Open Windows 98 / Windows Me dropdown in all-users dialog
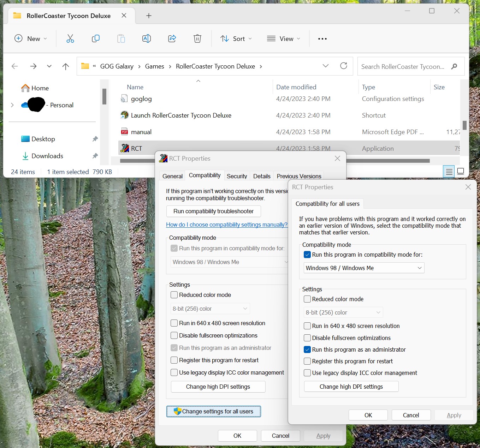 pos(364,268)
